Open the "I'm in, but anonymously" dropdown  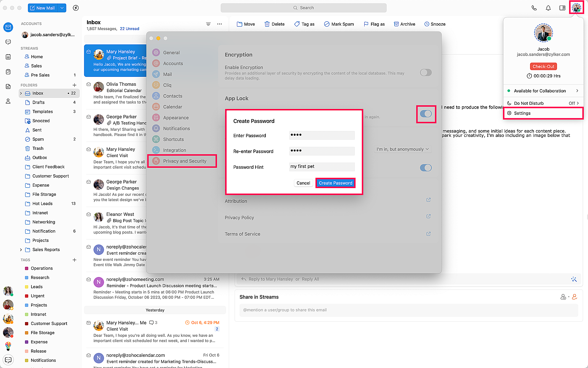pyautogui.click(x=402, y=149)
